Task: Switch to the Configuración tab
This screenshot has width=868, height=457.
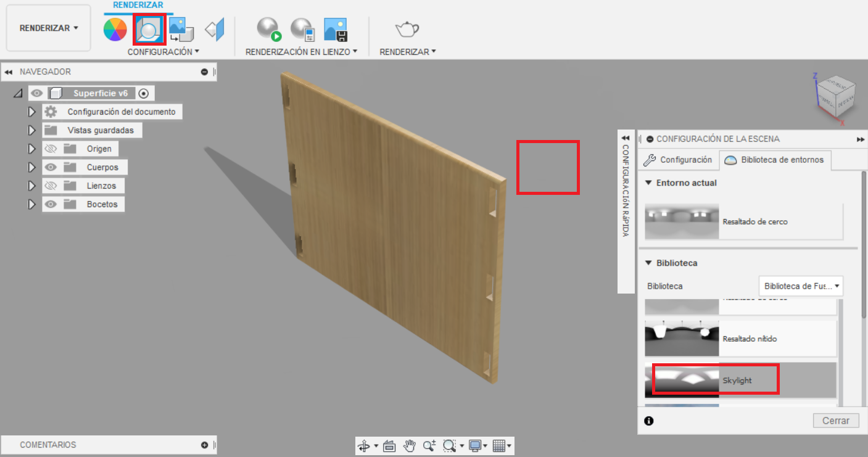Action: [x=677, y=160]
